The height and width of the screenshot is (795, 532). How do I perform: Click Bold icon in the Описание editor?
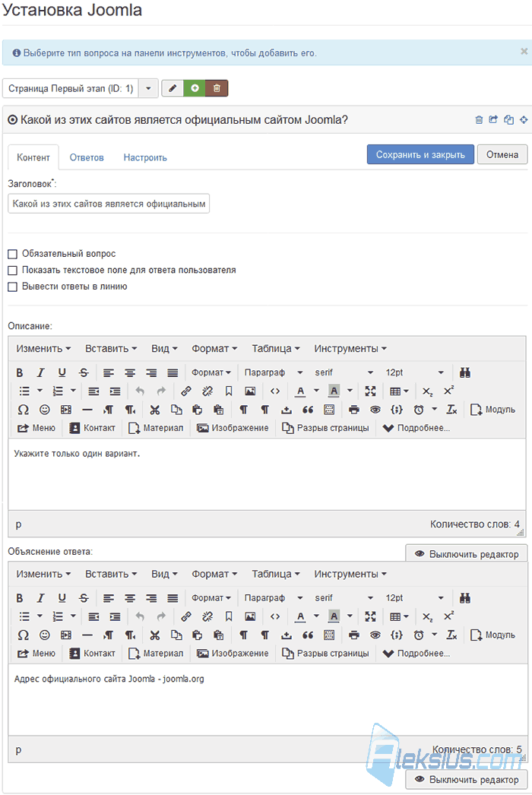pos(19,372)
